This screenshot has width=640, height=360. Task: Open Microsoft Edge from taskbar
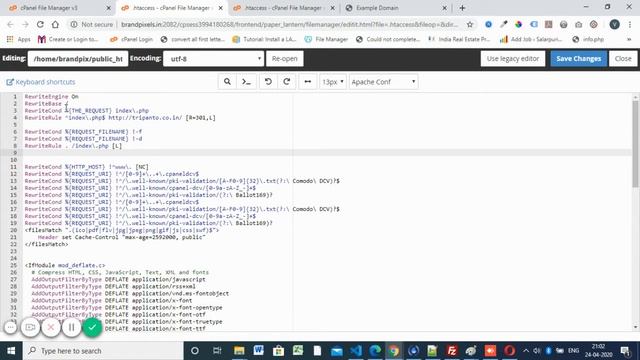point(375,351)
